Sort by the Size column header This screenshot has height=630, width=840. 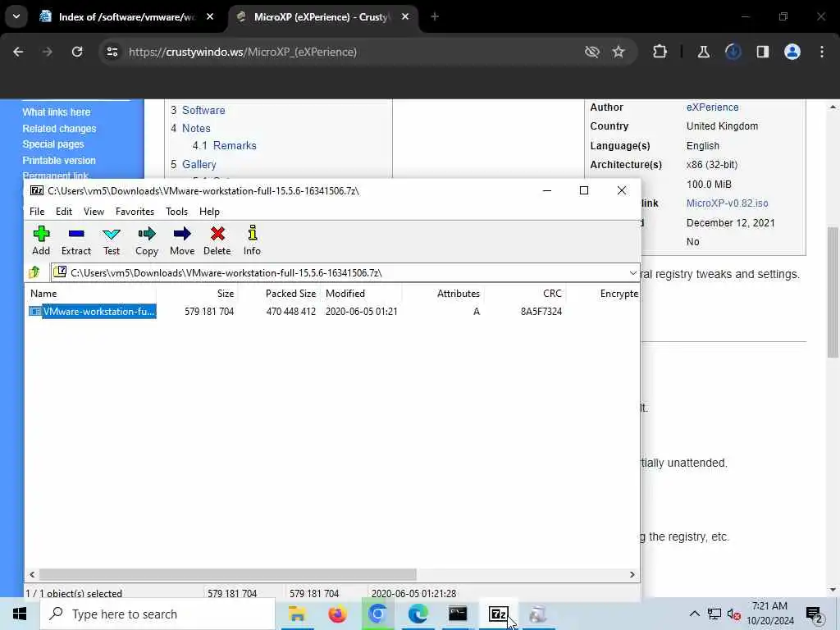pyautogui.click(x=197, y=294)
